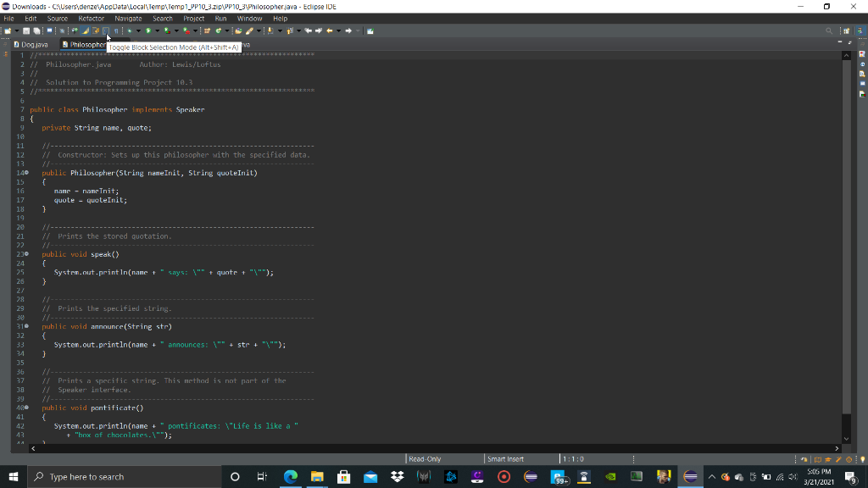Click the Read-Only status bar indicator

coord(425,458)
